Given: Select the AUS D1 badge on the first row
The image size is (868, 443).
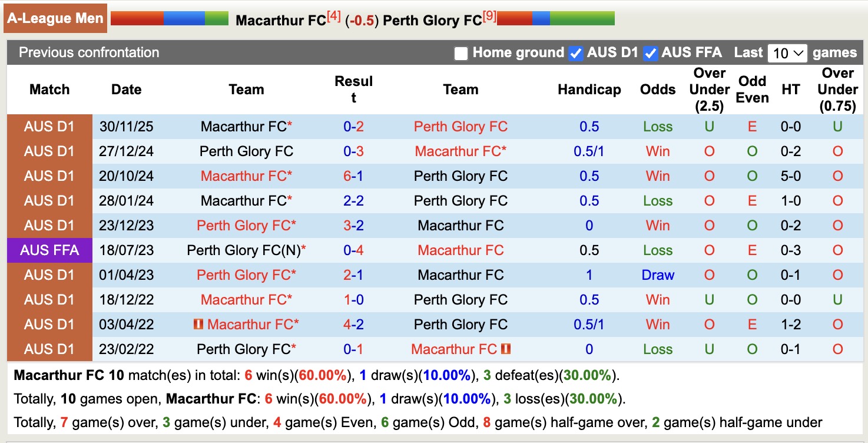Looking at the screenshot, I should coord(49,126).
